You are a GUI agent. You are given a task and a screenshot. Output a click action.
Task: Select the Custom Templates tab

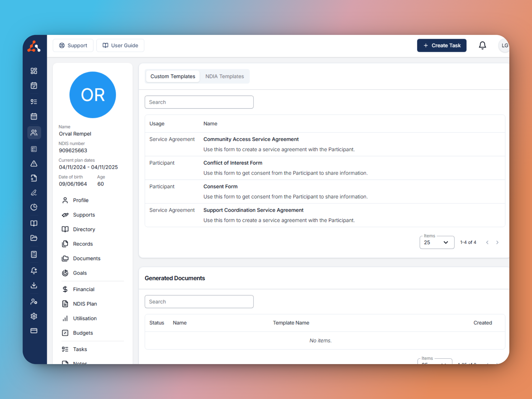(173, 76)
